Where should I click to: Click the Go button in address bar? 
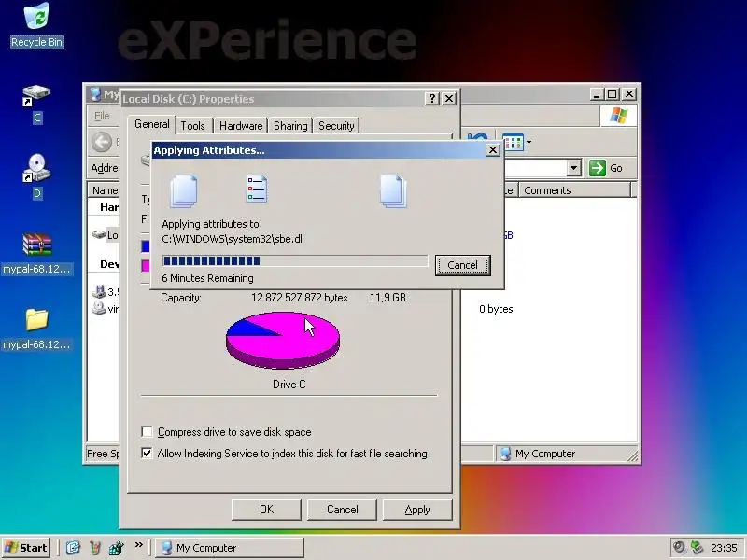click(x=606, y=168)
